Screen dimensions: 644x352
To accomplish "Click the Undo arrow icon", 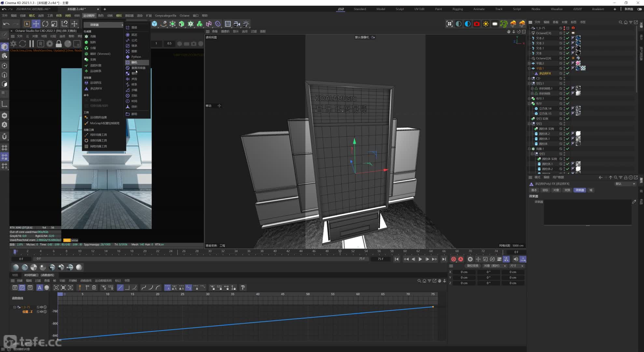I will [x=6, y=24].
